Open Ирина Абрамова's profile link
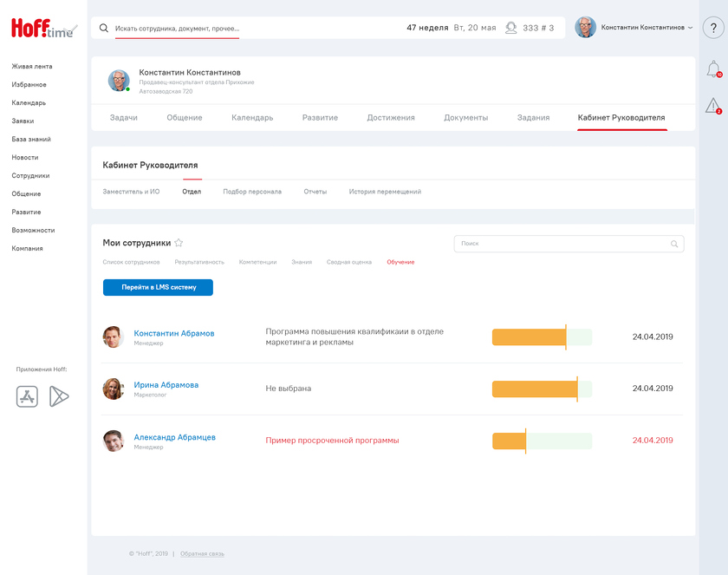The width and height of the screenshot is (728, 575). coord(166,385)
